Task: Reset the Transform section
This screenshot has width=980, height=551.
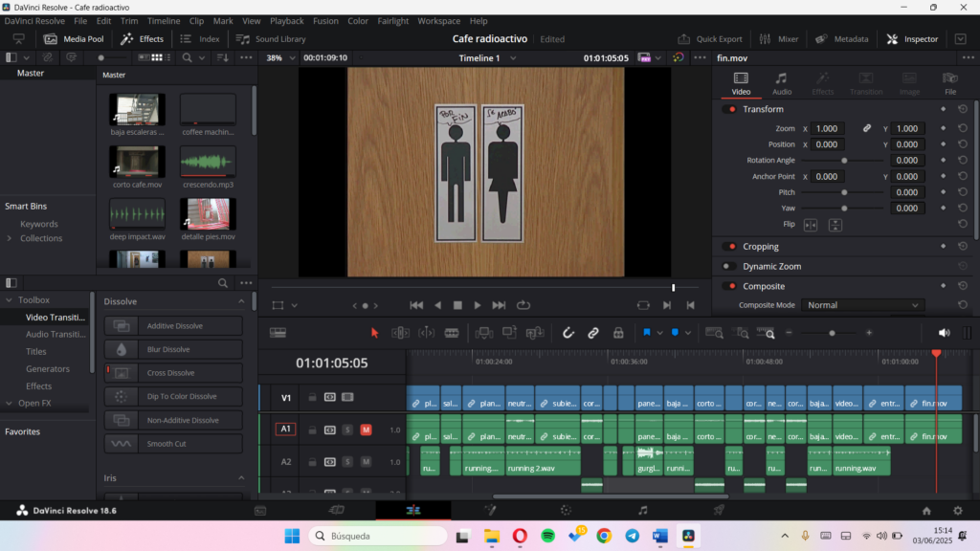Action: 962,109
